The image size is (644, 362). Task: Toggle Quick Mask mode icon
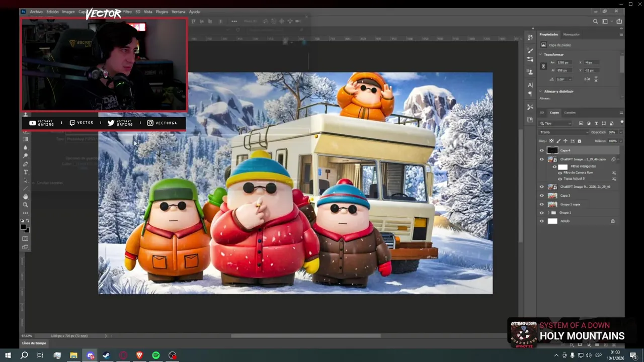(26, 238)
